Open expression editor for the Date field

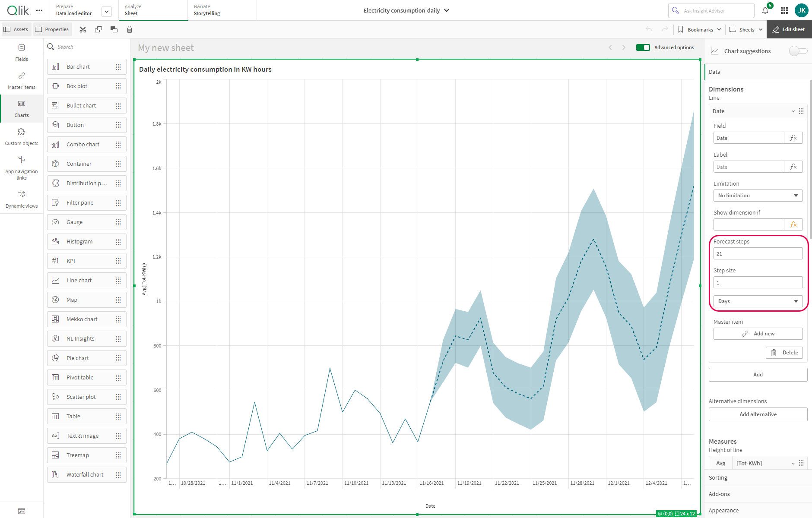click(793, 138)
